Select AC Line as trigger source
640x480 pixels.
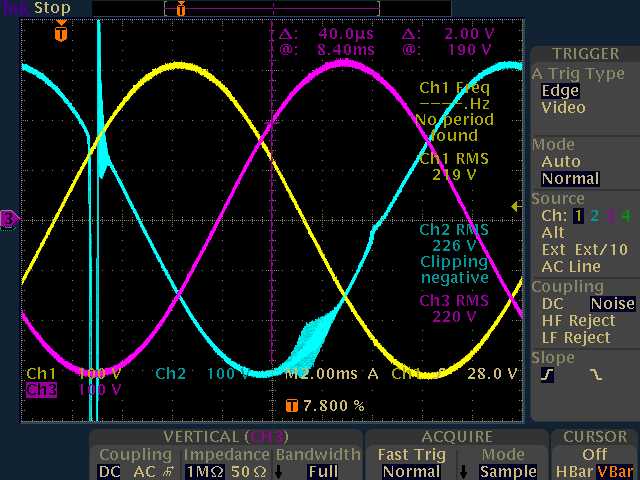coord(571,266)
